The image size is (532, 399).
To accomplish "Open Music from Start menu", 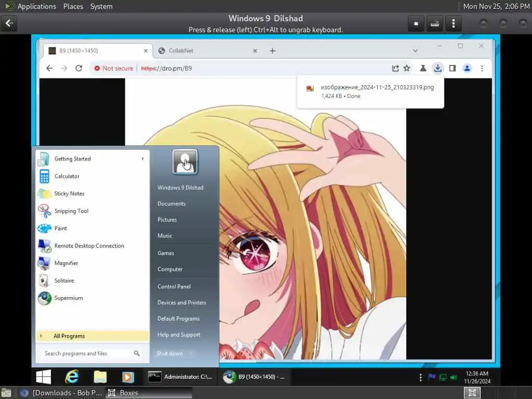I will [x=165, y=236].
